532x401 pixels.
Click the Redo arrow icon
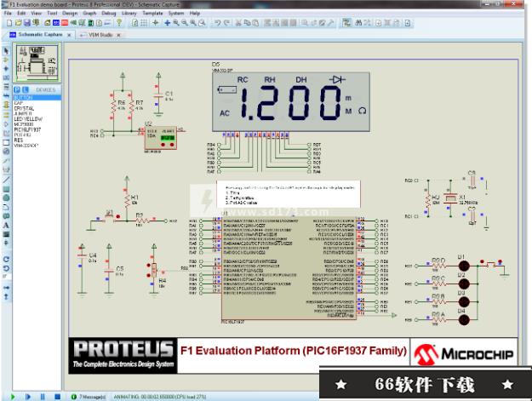[x=226, y=23]
